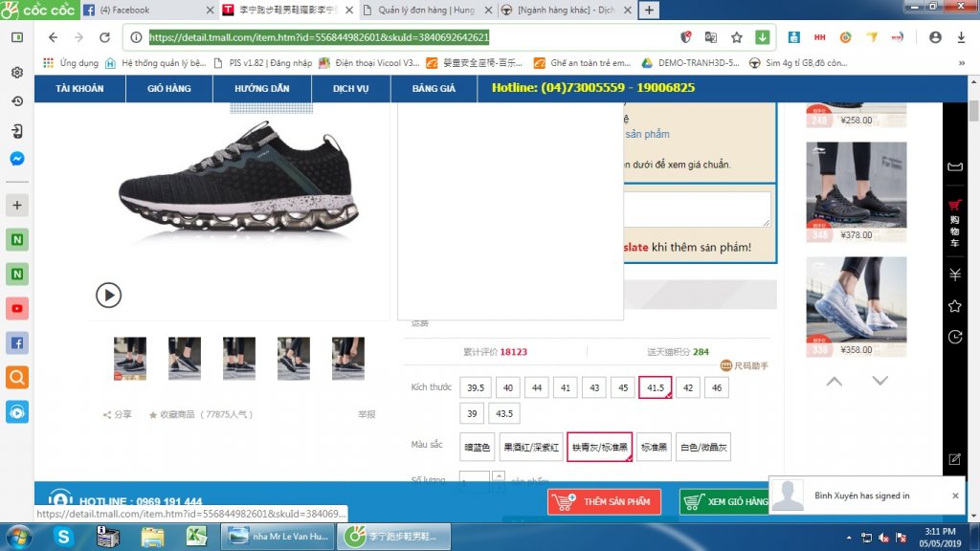Open the browser downloads arrow at toolbar end
Viewport: 980px width, 551px height.
coord(961,37)
